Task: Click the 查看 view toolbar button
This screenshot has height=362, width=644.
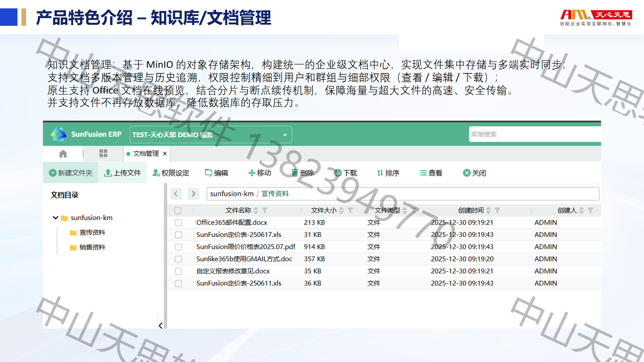Action: [431, 173]
